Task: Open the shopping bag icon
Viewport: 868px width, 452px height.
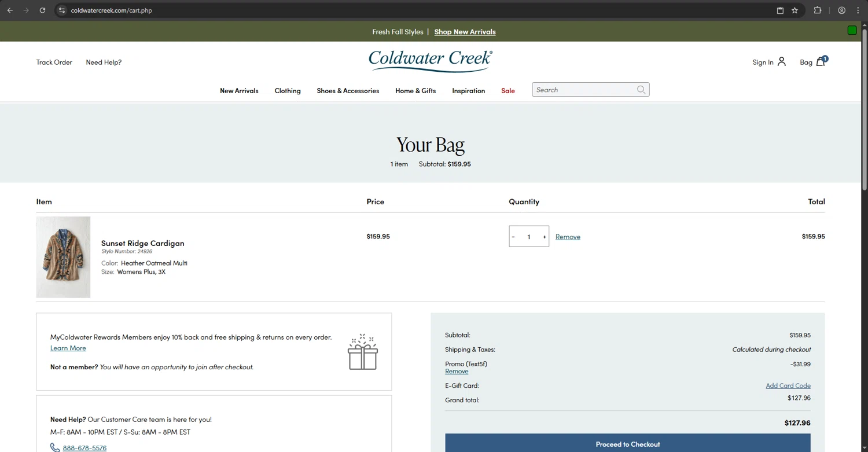Action: (822, 61)
